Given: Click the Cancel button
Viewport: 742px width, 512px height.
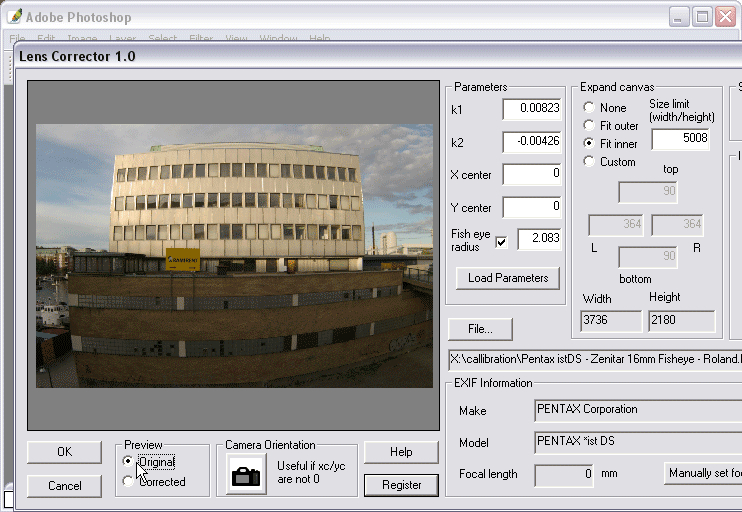Looking at the screenshot, I should [64, 486].
